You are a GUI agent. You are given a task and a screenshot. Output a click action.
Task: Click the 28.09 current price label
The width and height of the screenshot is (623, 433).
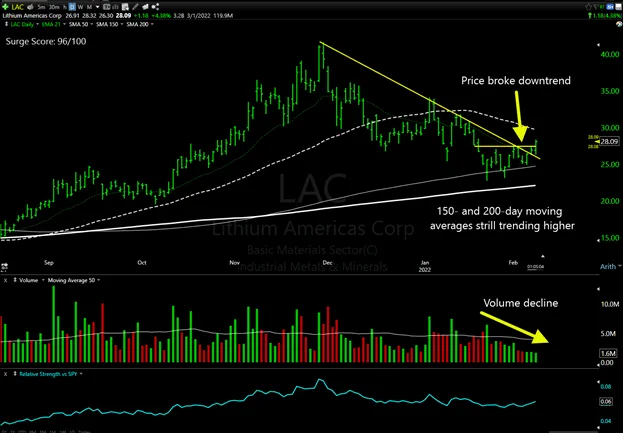coord(609,141)
